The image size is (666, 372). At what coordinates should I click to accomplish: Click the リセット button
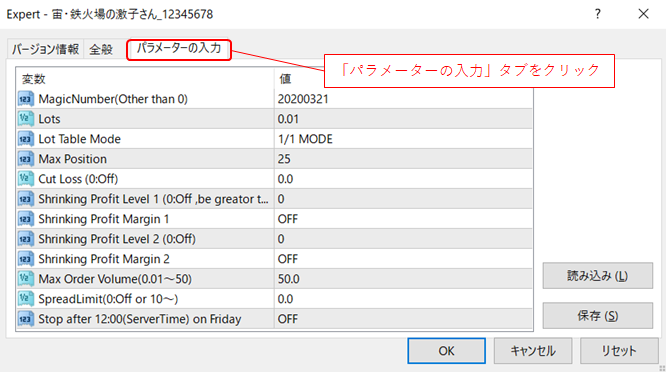[x=619, y=351]
